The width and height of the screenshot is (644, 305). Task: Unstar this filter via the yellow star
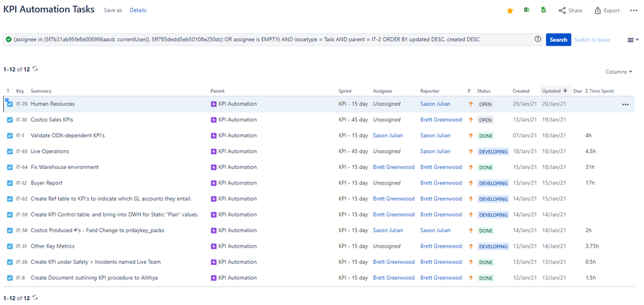pyautogui.click(x=510, y=11)
